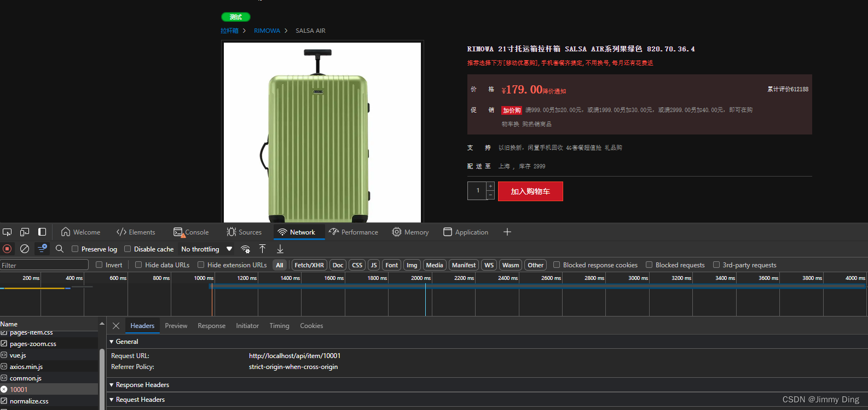Open network conditions wifi-gear icon
Image resolution: width=868 pixels, height=410 pixels.
(246, 249)
